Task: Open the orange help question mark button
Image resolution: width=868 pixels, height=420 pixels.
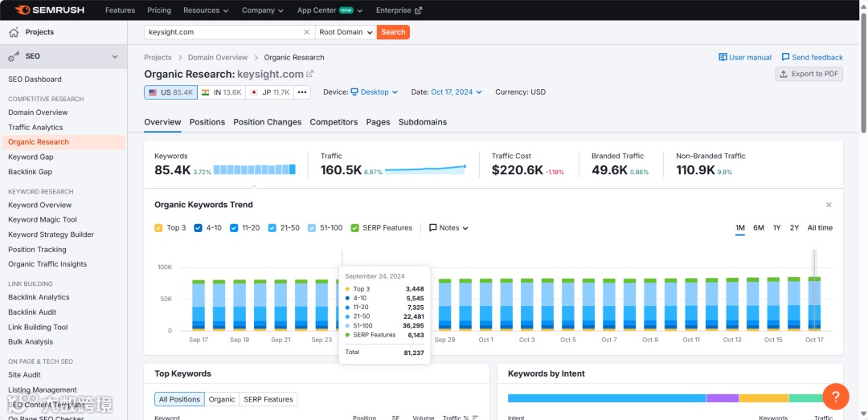Action: tap(836, 396)
